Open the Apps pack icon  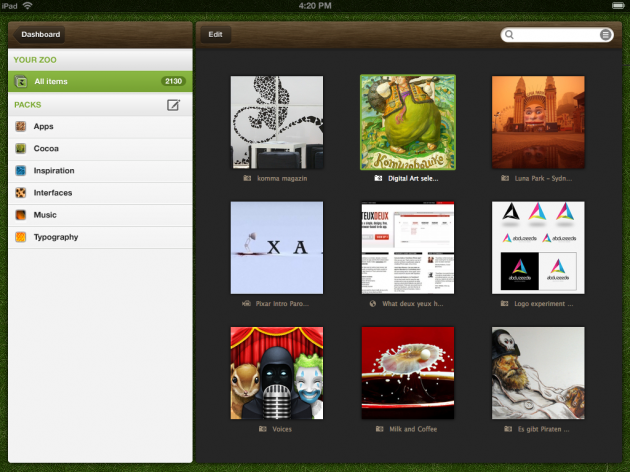20,127
